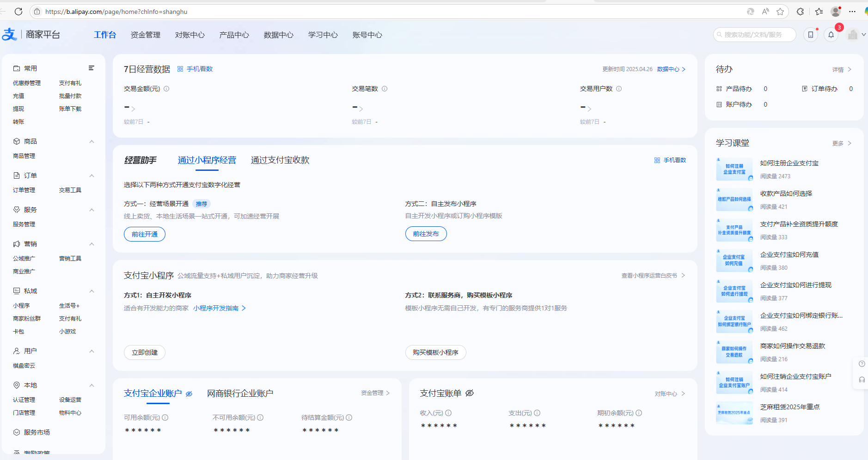Click the info icon beside 期初余额(元)
This screenshot has width=868, height=460.
639,413
